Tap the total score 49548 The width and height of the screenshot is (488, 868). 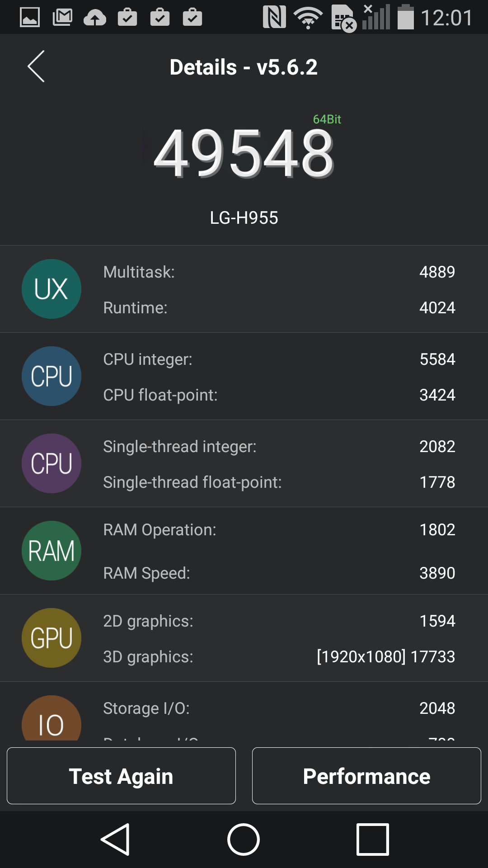[244, 153]
